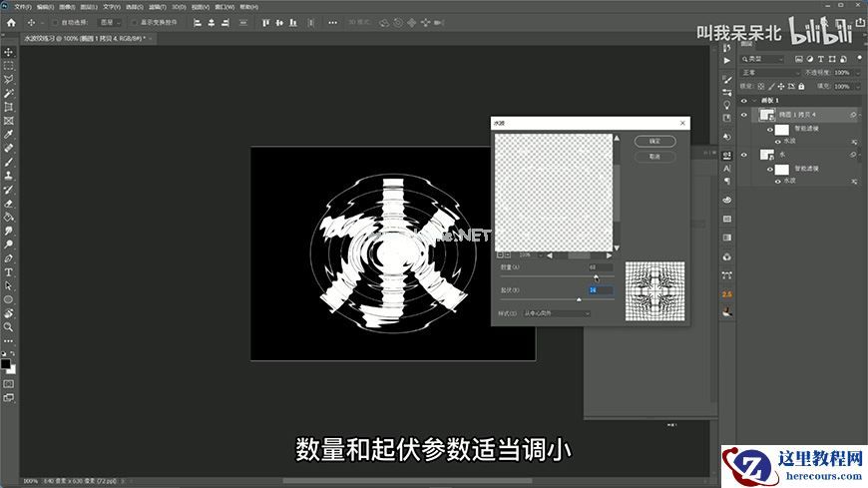
Task: Open the layer filter type dropdown
Action: pyautogui.click(x=763, y=59)
